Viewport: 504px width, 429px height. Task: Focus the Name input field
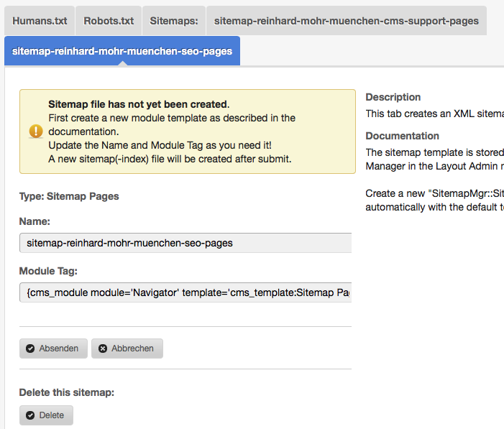point(185,243)
